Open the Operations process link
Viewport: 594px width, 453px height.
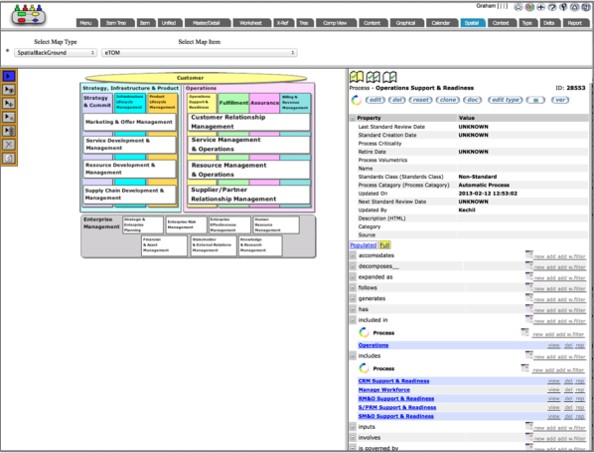pos(373,345)
